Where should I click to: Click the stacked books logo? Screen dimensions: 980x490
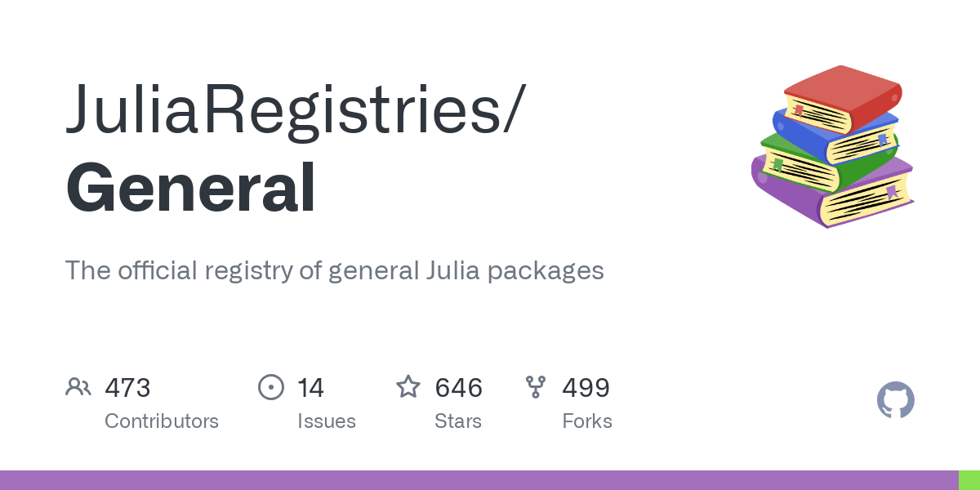coord(832,146)
